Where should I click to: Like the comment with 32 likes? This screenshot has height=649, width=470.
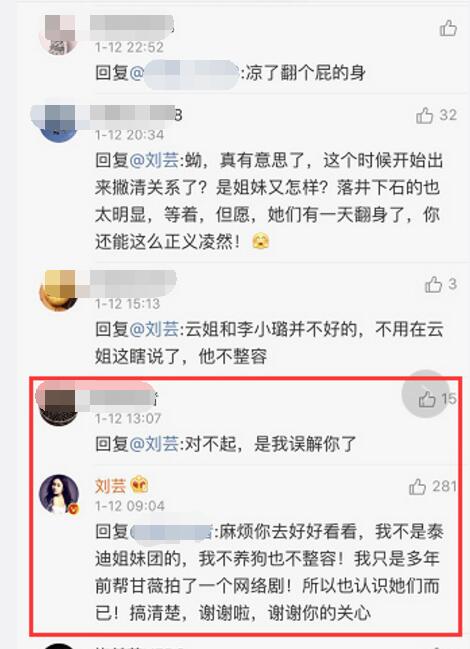(x=424, y=115)
